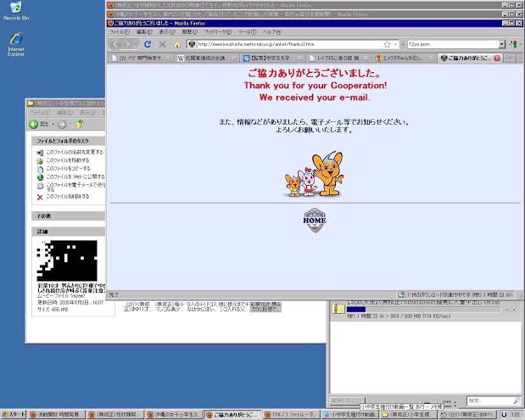The width and height of the screenshot is (525, 420).
Task: Open the ファイル(F) menu in Firefox
Action: [x=120, y=32]
